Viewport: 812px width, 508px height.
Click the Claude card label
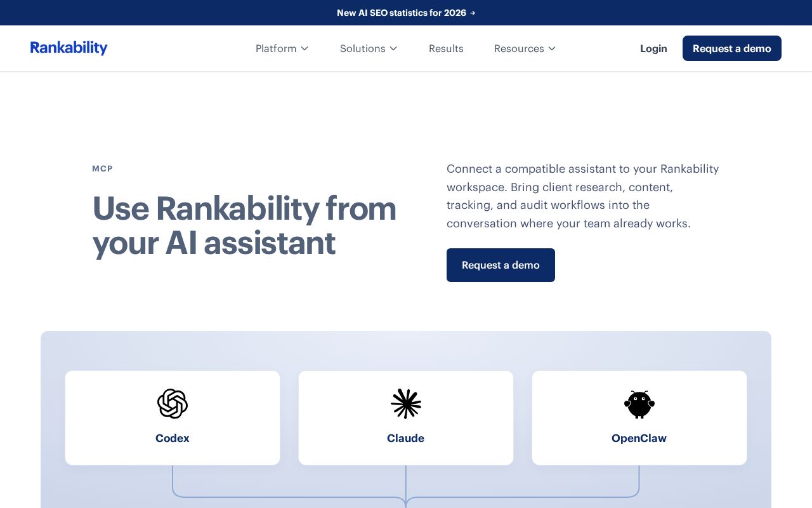coord(406,438)
